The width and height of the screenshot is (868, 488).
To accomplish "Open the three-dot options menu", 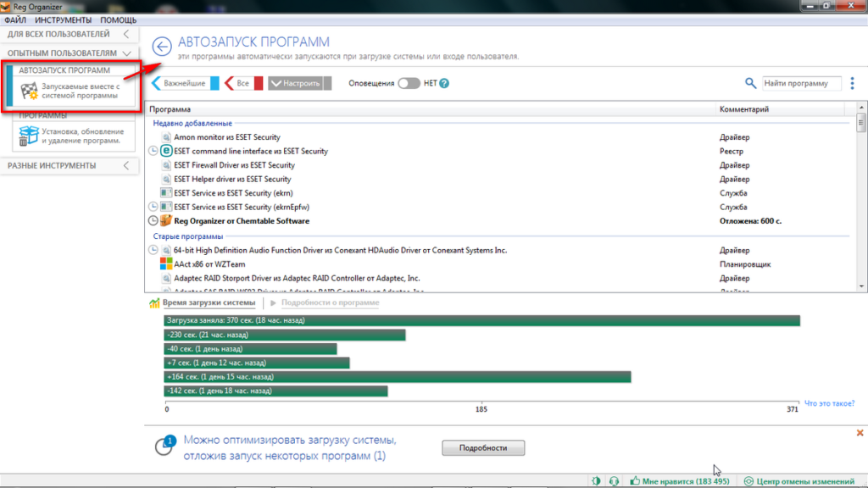I will point(852,83).
